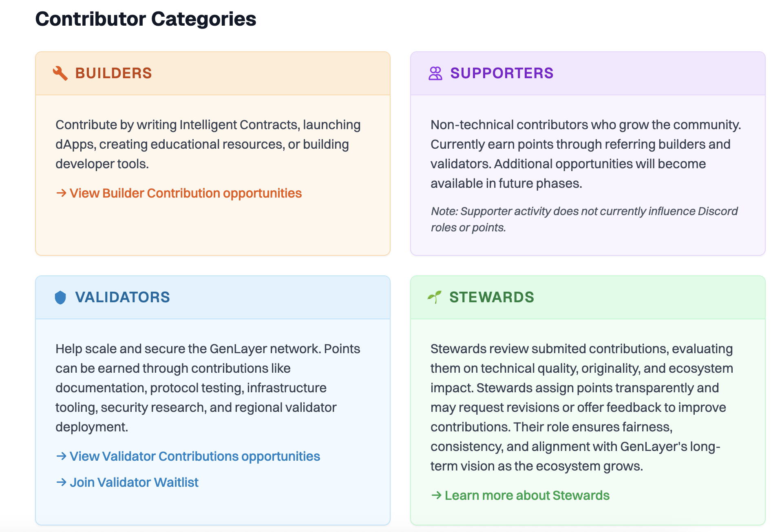
Task: Open Learn more about Stewards link
Action: click(527, 495)
